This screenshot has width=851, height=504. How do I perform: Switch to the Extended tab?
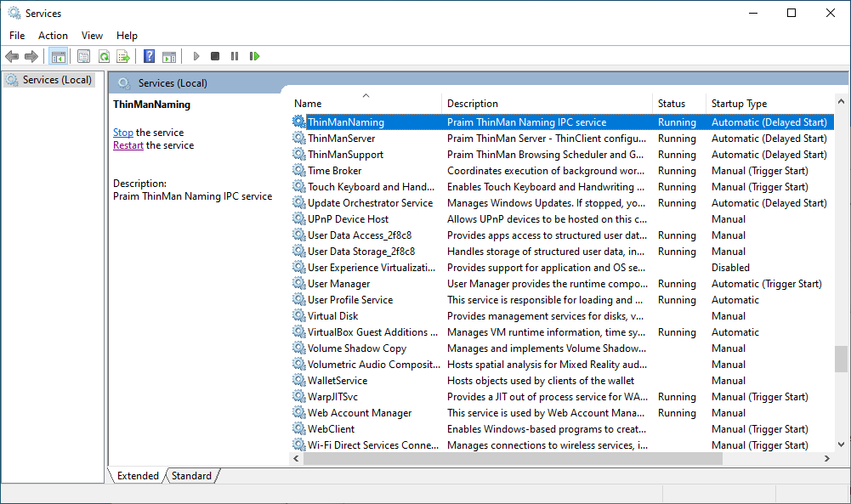coord(138,476)
